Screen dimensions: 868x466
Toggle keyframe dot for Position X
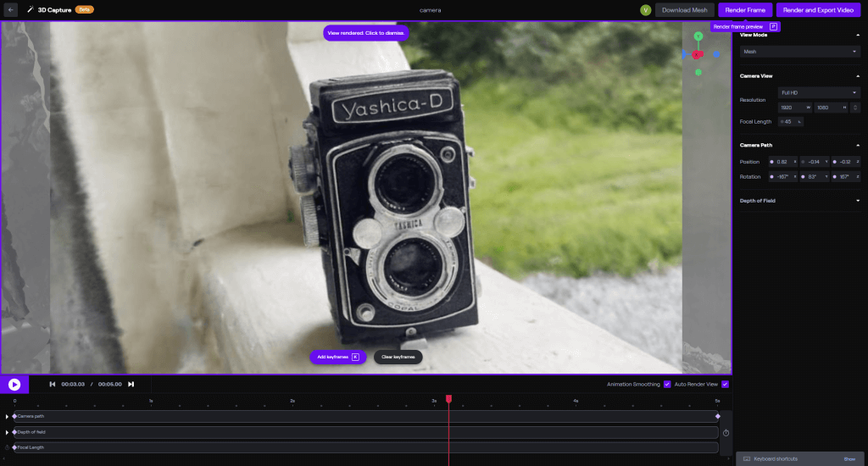pos(771,162)
